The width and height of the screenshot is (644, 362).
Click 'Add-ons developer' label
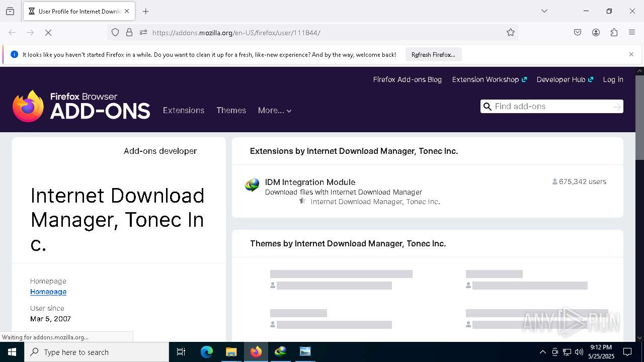click(160, 151)
